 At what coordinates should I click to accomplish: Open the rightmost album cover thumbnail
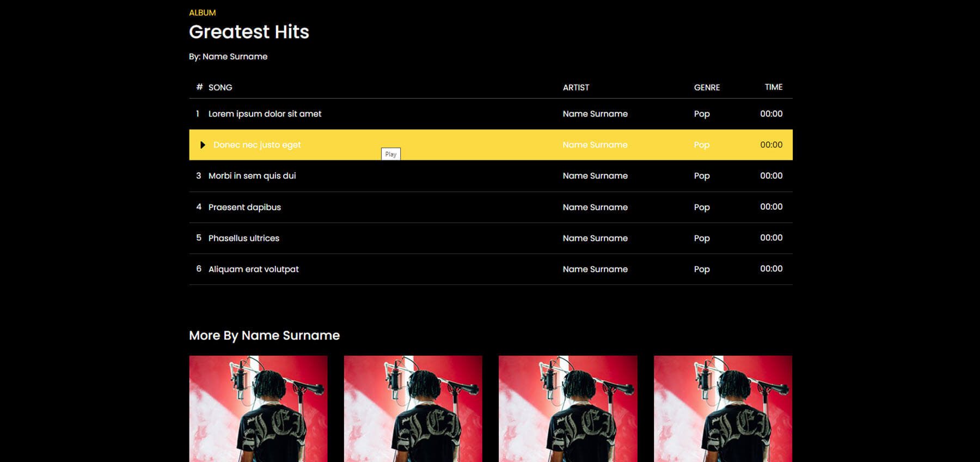point(722,409)
